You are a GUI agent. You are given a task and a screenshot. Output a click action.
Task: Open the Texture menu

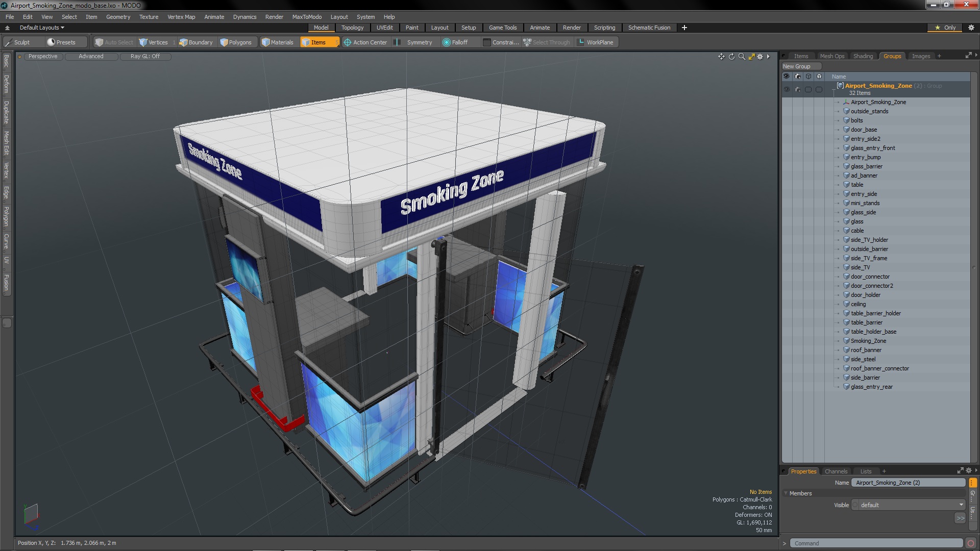[x=149, y=17]
